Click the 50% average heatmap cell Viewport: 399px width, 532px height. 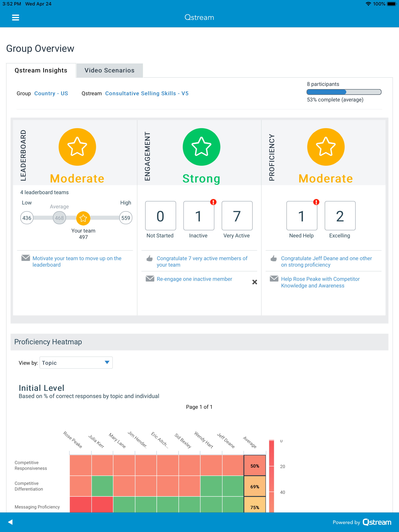pos(255,466)
